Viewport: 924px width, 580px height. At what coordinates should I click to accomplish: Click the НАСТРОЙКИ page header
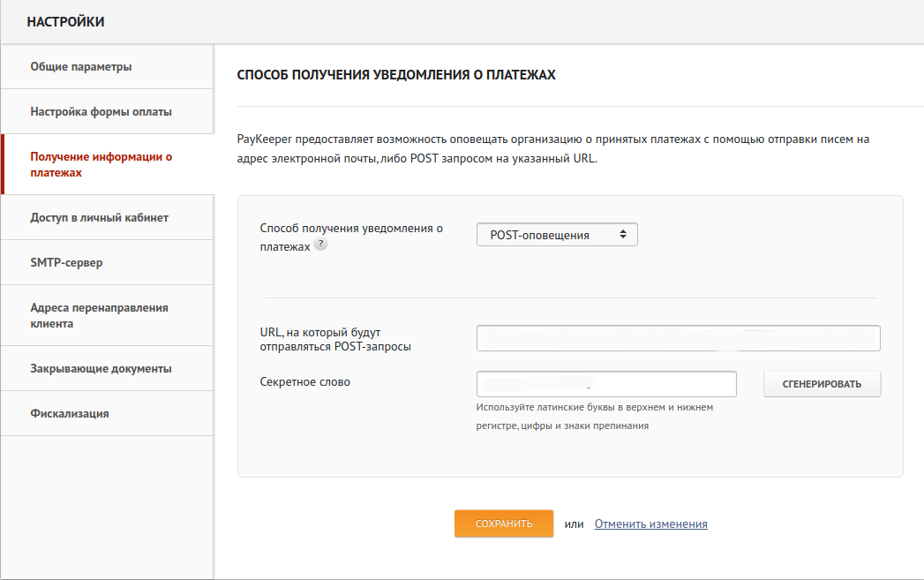pyautogui.click(x=66, y=22)
